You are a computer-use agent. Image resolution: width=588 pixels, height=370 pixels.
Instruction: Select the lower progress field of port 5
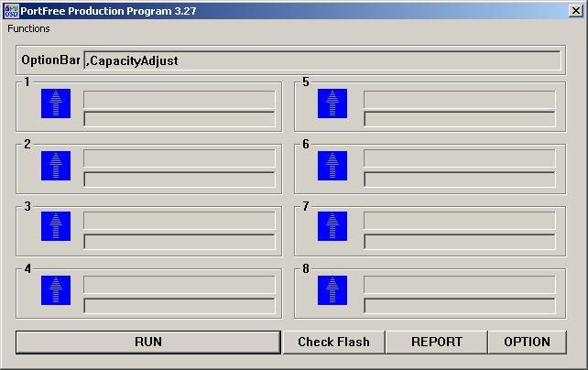[460, 119]
